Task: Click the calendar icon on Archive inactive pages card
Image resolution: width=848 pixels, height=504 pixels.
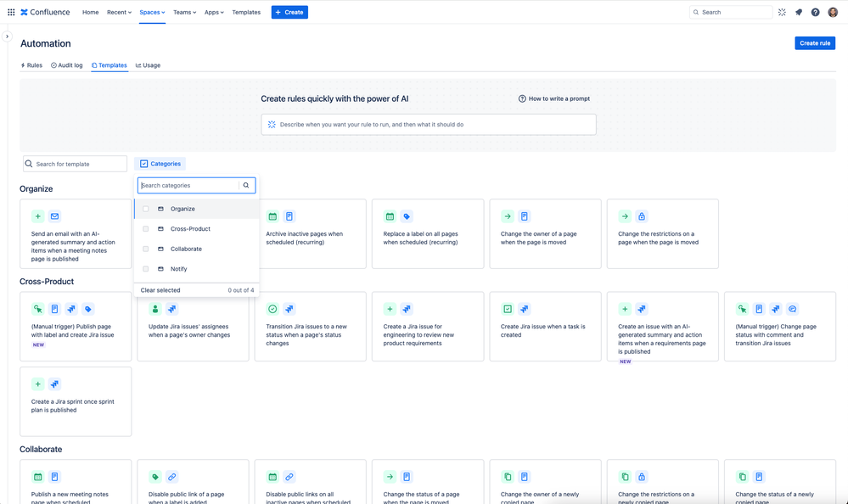Action: point(272,216)
